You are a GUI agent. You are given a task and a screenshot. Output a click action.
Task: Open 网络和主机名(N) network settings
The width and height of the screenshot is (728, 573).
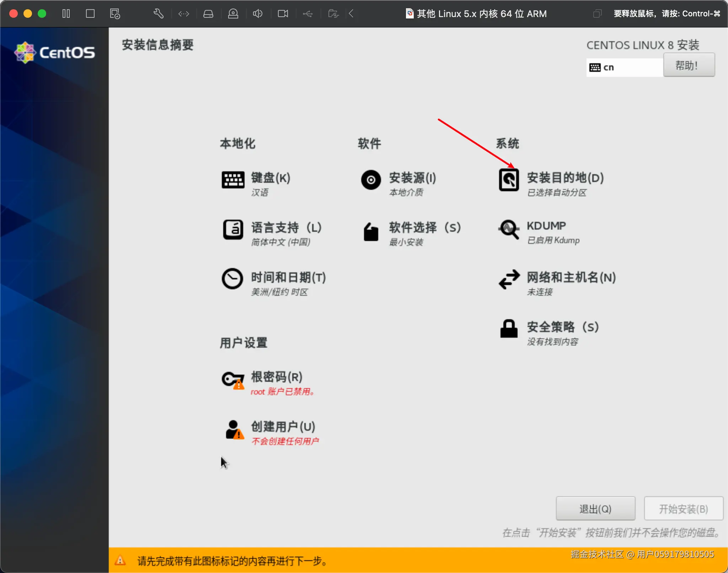pos(571,278)
